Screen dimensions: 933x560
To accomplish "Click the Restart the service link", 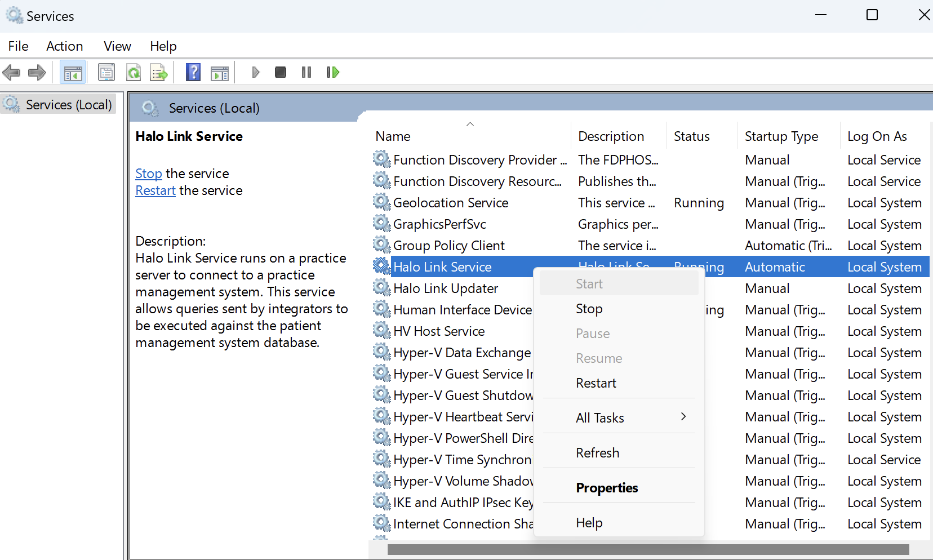I will click(155, 190).
